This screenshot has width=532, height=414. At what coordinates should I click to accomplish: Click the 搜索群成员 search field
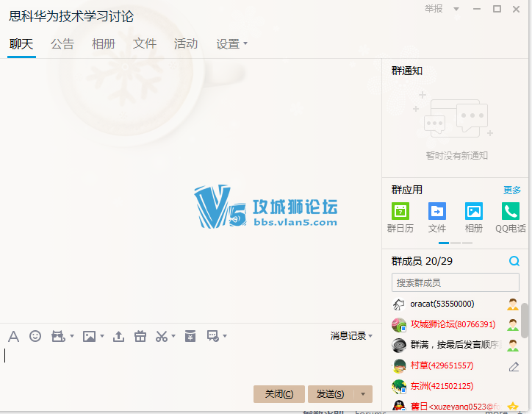(456, 282)
